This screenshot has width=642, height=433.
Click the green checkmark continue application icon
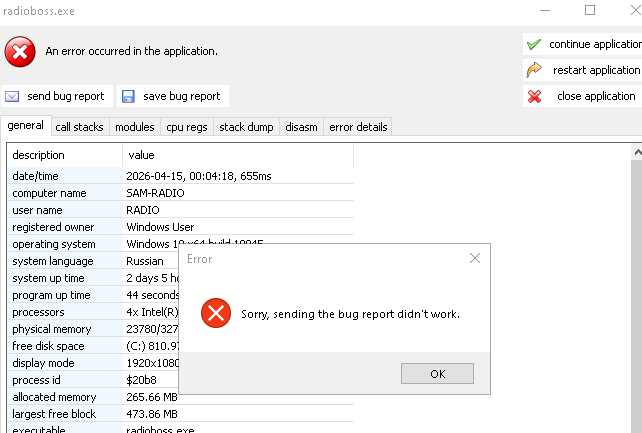tap(534, 45)
